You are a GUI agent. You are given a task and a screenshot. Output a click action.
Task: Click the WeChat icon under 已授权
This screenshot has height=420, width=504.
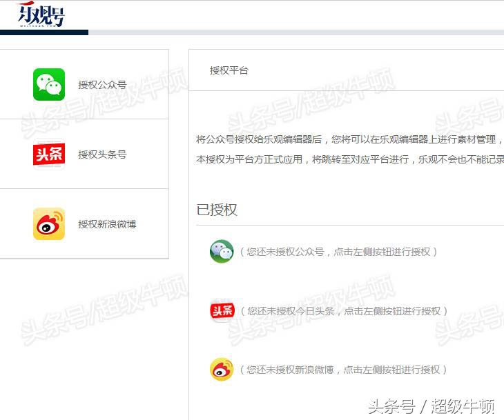(222, 252)
